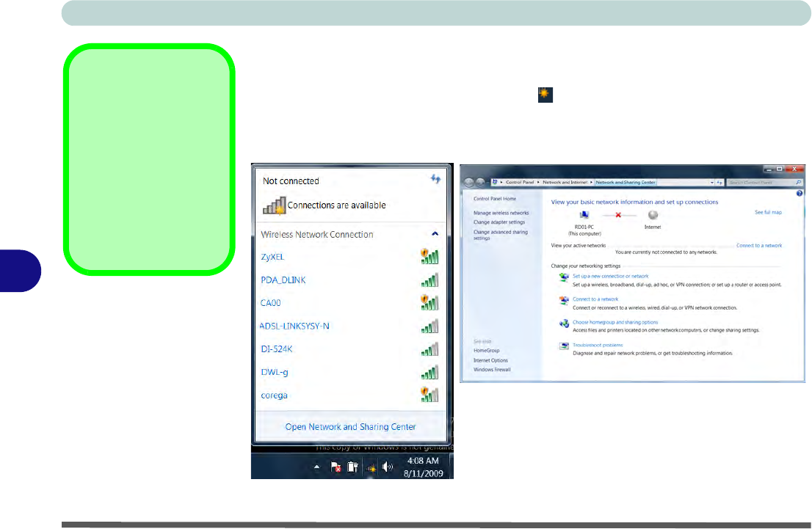Open Internet Options under See also

pyautogui.click(x=490, y=360)
